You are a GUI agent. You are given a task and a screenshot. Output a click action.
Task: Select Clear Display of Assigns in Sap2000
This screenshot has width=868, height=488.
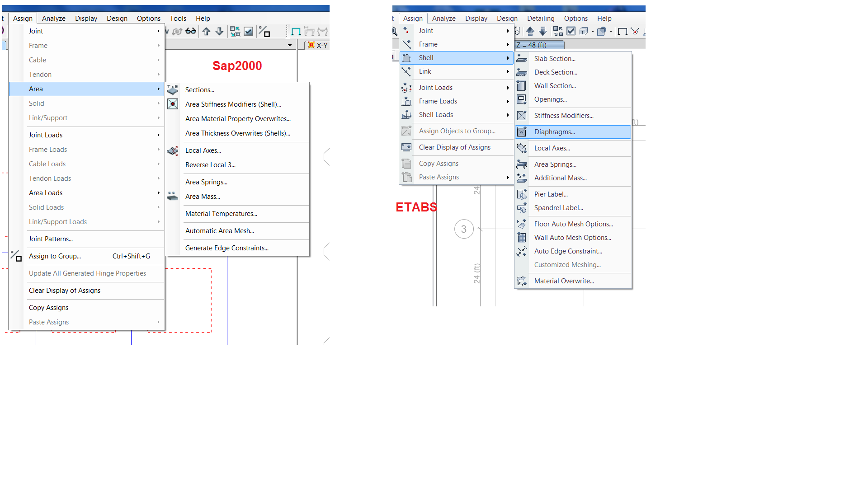click(65, 291)
